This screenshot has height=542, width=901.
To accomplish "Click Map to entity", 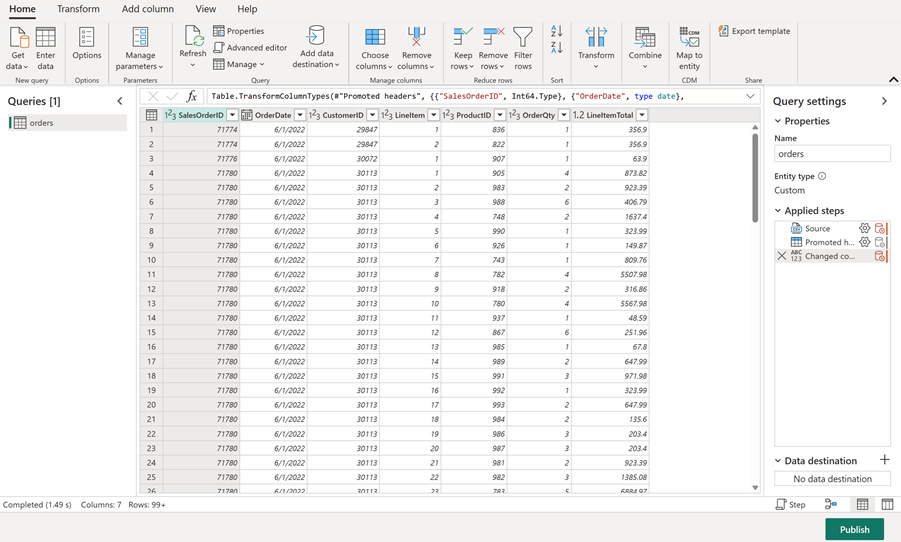I will click(689, 49).
